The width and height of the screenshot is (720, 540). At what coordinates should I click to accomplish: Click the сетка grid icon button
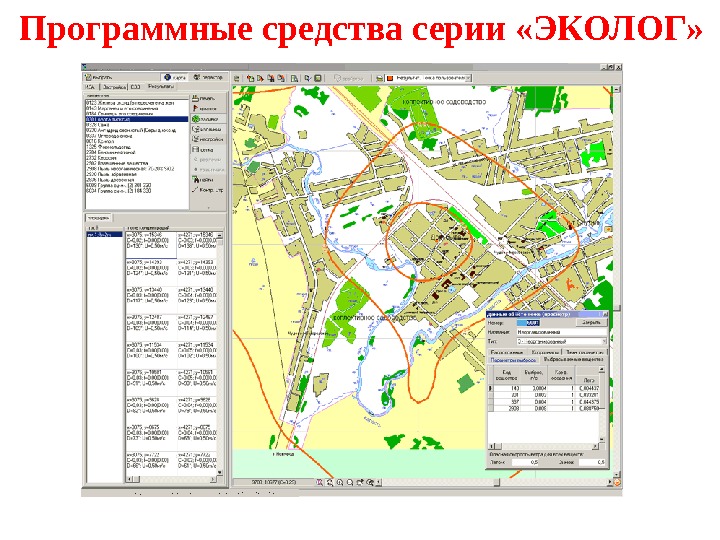tap(208, 150)
